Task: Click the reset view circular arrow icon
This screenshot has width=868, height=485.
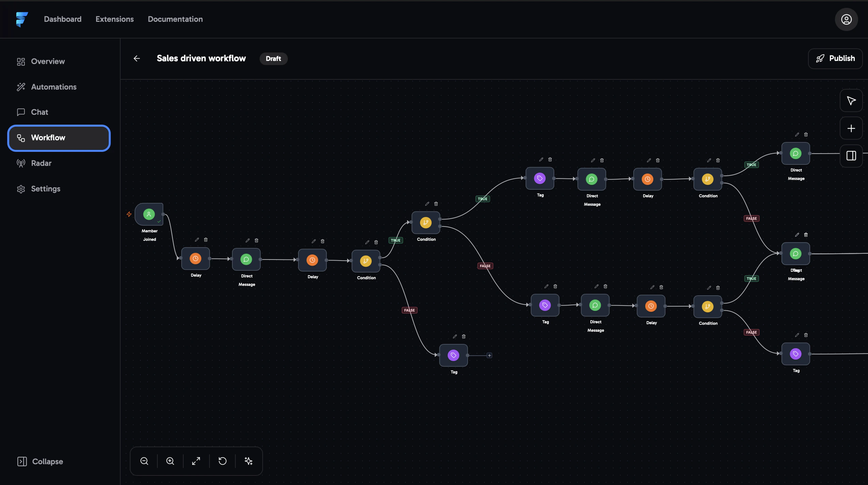Action: click(222, 461)
